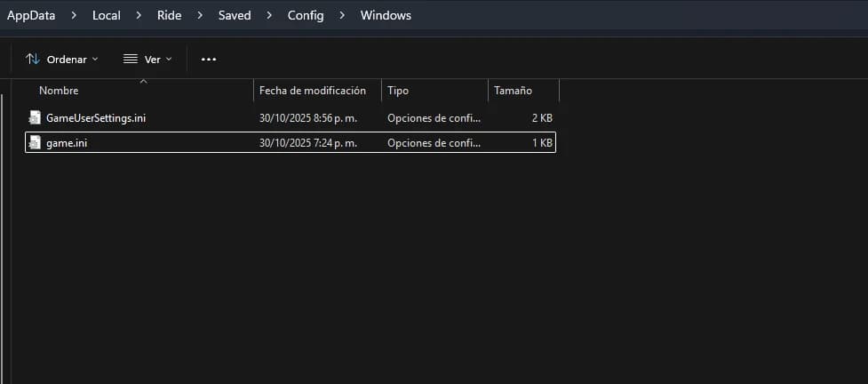Expand chevron between AppData and Local
Viewport: 868px width, 384px height.
[74, 15]
